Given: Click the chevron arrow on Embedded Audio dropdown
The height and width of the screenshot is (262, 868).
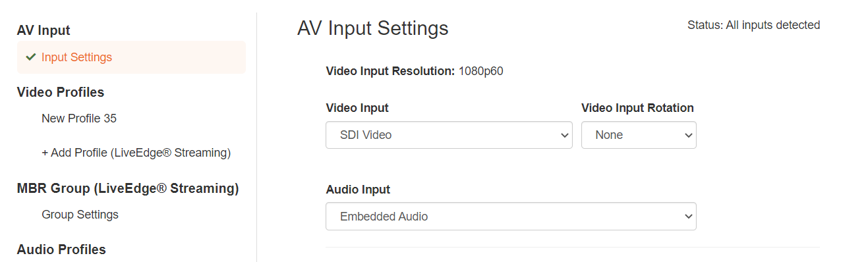Looking at the screenshot, I should click(x=689, y=217).
